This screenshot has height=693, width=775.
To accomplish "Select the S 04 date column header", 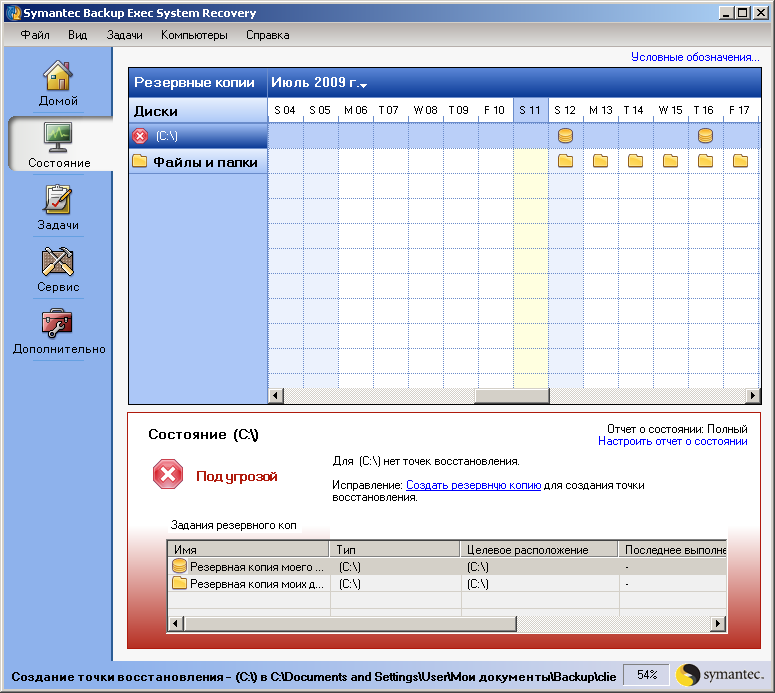I will [285, 110].
